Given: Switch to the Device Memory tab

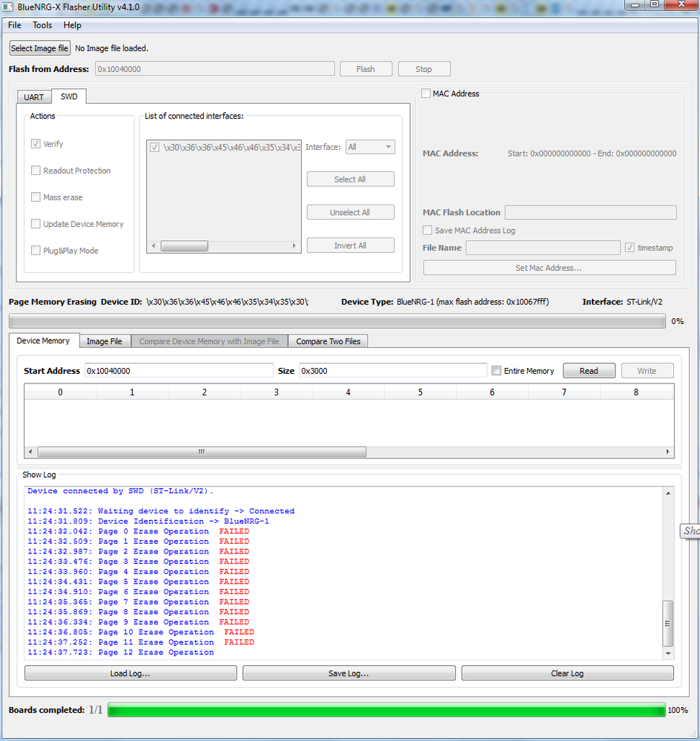Looking at the screenshot, I should [x=43, y=340].
